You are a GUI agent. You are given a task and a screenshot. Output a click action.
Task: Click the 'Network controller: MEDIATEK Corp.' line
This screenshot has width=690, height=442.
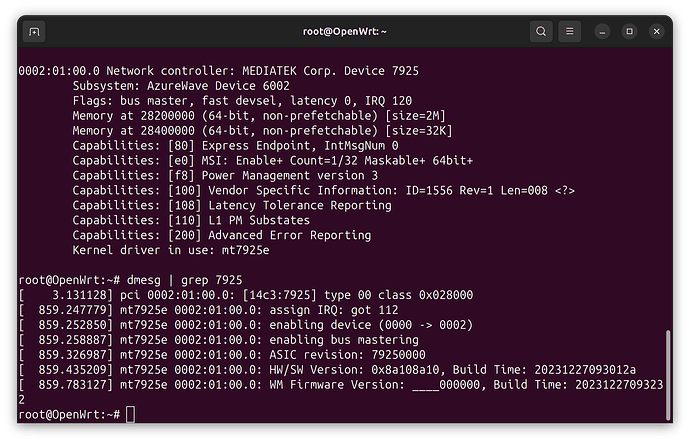(x=219, y=71)
